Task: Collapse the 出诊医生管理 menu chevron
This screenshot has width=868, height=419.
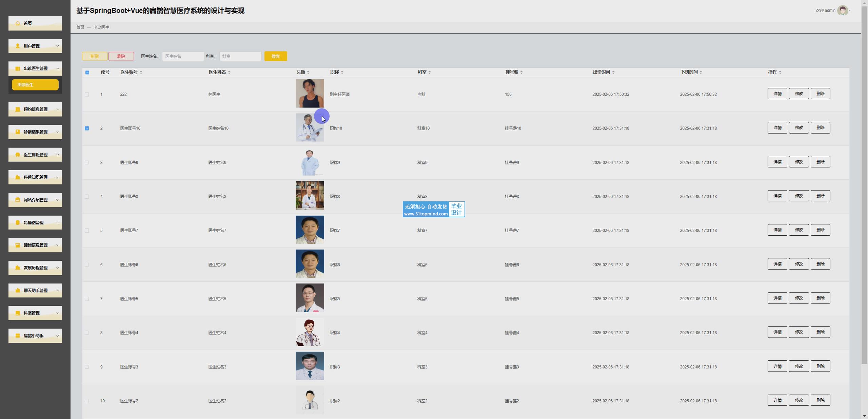Action: click(57, 68)
